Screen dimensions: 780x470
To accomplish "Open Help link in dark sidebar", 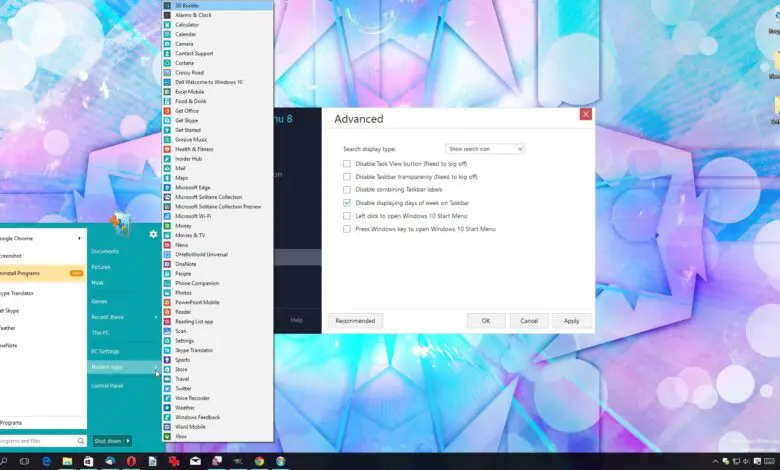I will [x=296, y=320].
